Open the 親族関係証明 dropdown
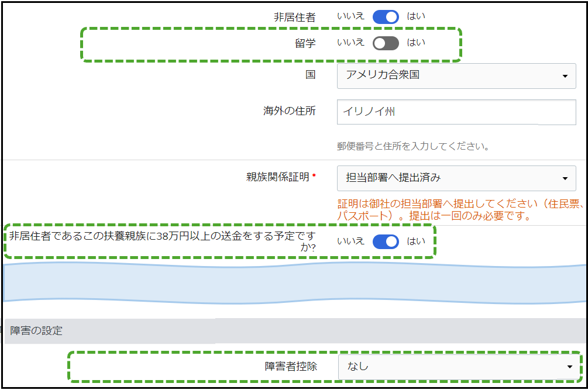The image size is (588, 390). [x=456, y=178]
